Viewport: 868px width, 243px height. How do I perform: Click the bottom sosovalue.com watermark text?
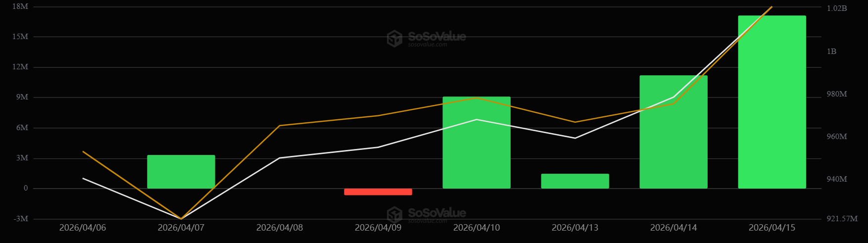428,221
